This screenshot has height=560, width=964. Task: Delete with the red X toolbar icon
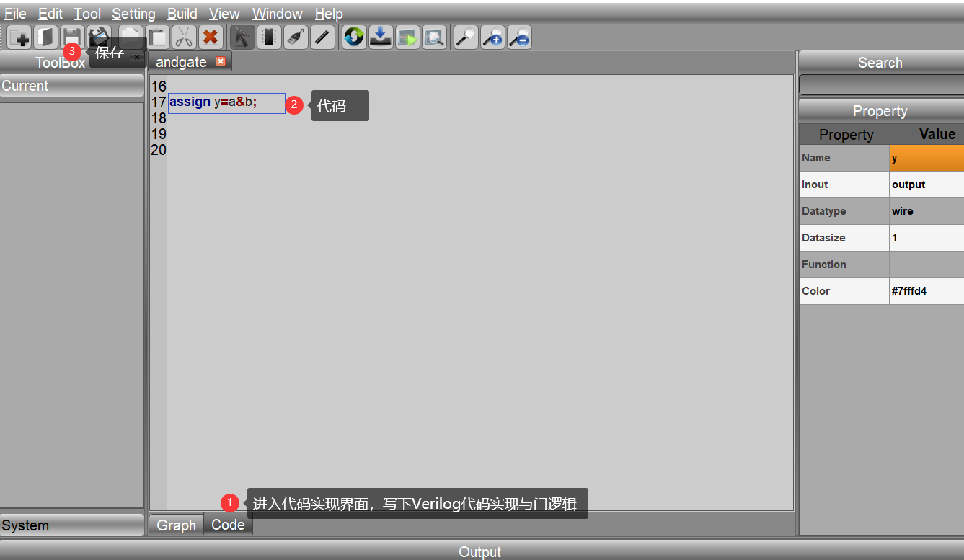click(211, 37)
